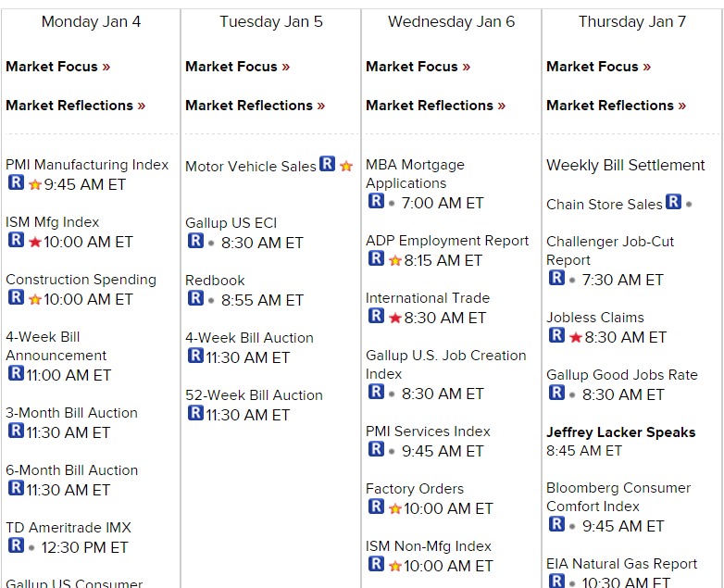Open Tuesday's Market Reflections link
This screenshot has width=724, height=588.
(255, 106)
